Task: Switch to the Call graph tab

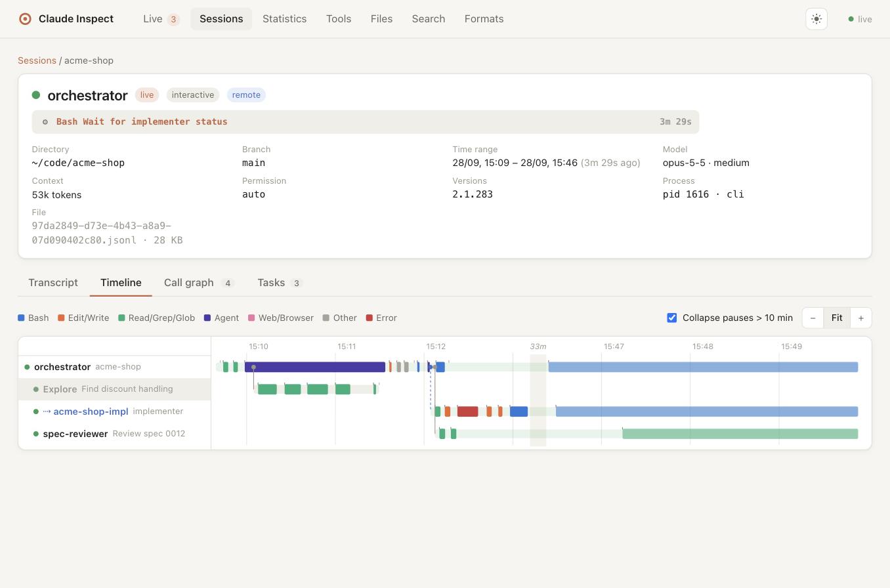Action: point(199,283)
